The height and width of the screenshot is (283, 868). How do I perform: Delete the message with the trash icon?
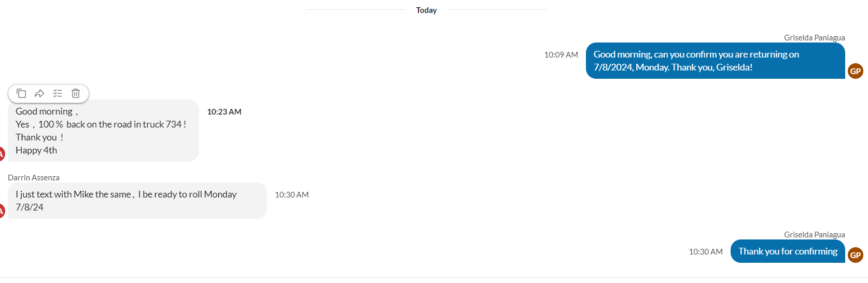tap(76, 93)
